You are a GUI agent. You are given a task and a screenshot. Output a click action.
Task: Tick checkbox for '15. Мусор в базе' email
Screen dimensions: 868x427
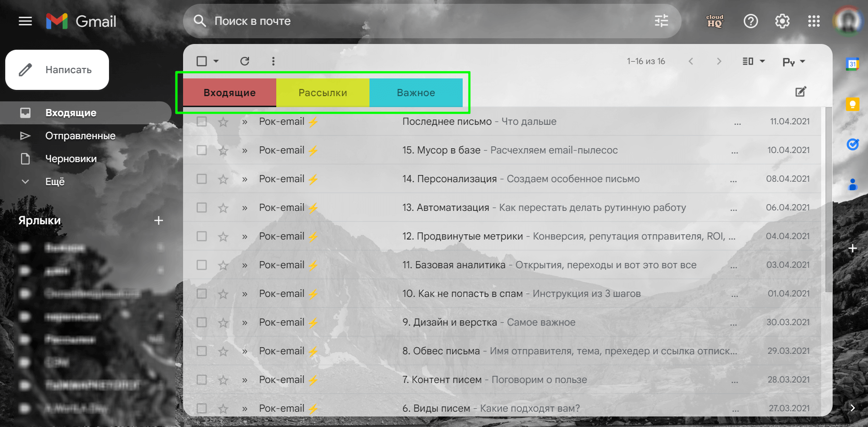[x=202, y=150]
